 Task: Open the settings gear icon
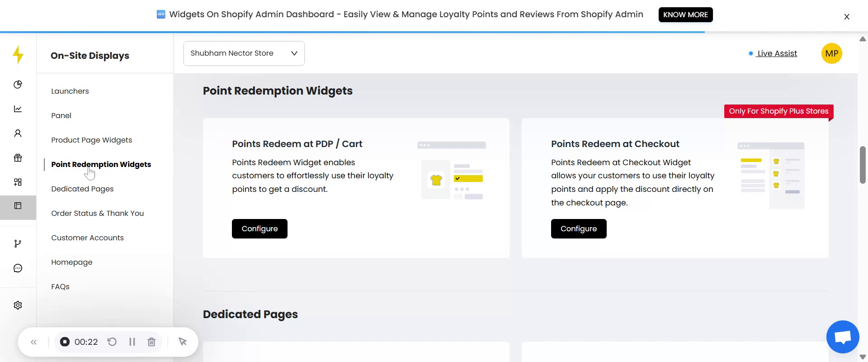click(x=18, y=305)
